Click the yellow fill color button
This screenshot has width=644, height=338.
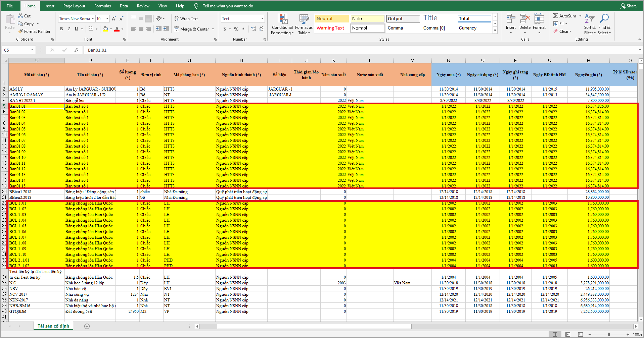105,29
